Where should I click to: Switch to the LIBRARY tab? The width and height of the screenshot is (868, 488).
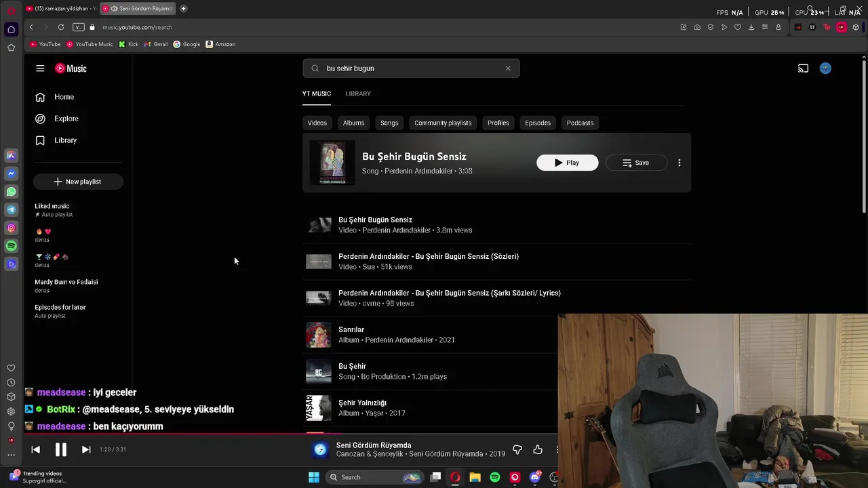pos(358,94)
